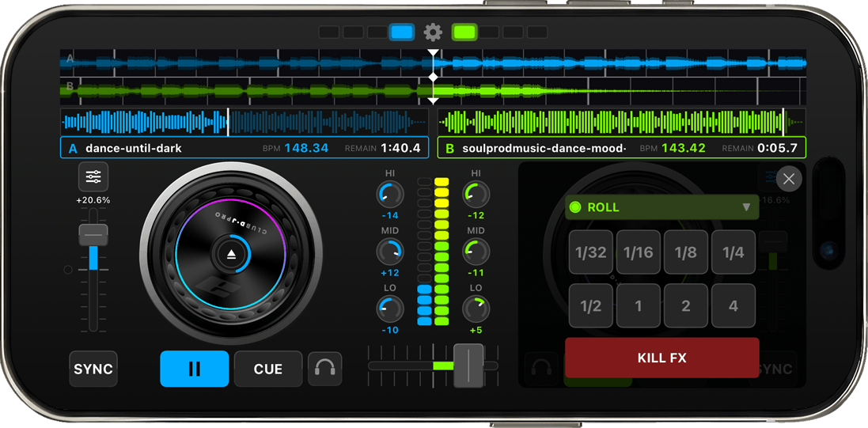Click deck B track title soulprodmusic-dance-mood
The height and width of the screenshot is (428, 868).
tap(544, 148)
